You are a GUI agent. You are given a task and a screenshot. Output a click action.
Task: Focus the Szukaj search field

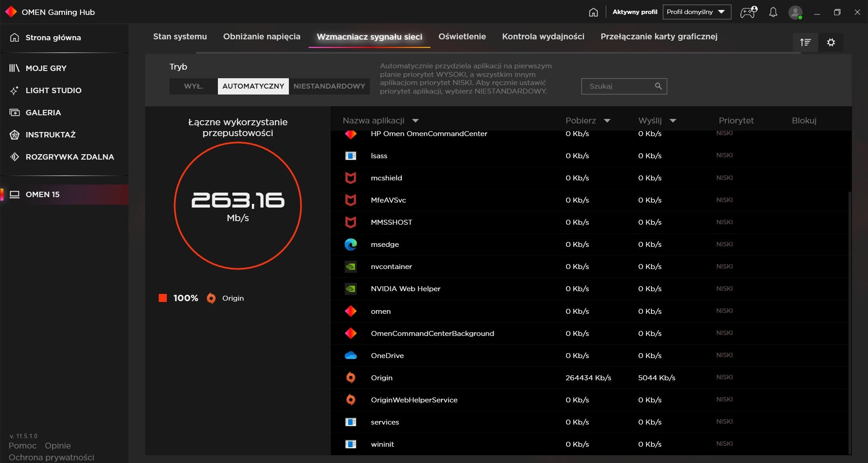coord(624,86)
